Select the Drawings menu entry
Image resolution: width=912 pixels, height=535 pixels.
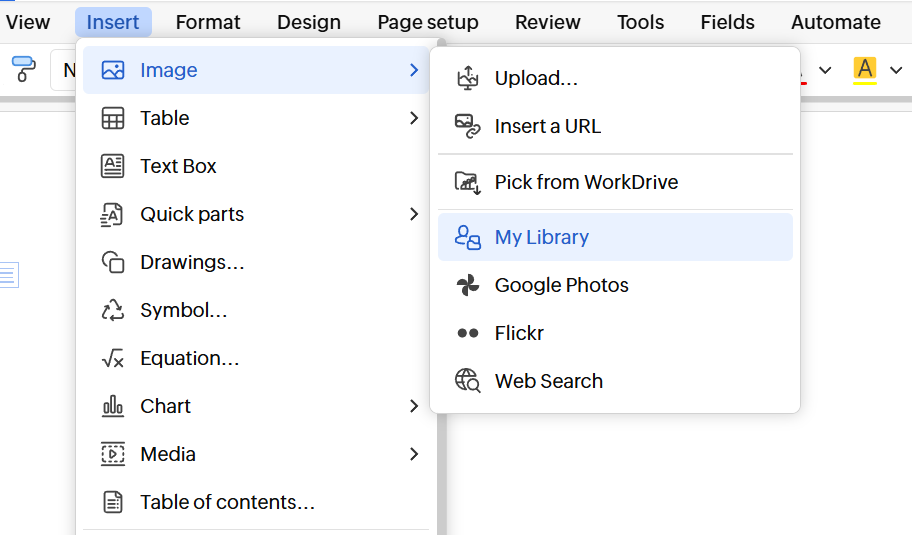point(192,262)
